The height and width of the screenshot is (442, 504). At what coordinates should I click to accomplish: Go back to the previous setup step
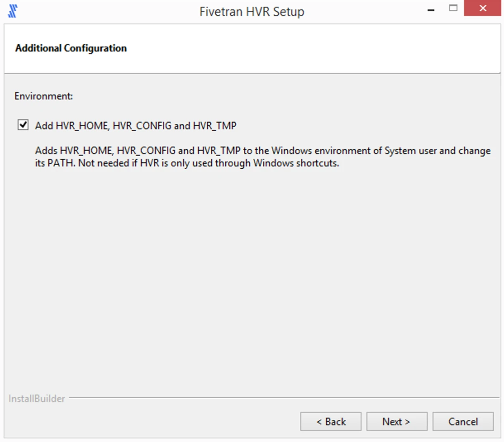(x=330, y=421)
